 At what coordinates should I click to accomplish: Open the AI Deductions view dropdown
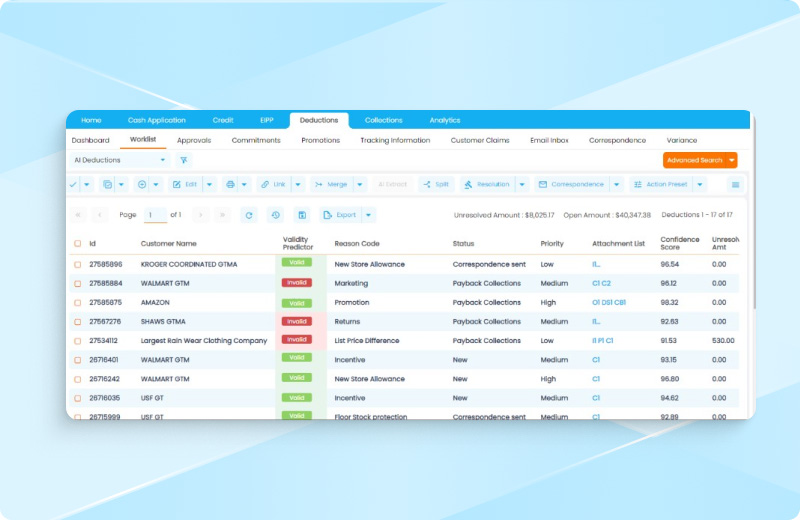point(119,160)
